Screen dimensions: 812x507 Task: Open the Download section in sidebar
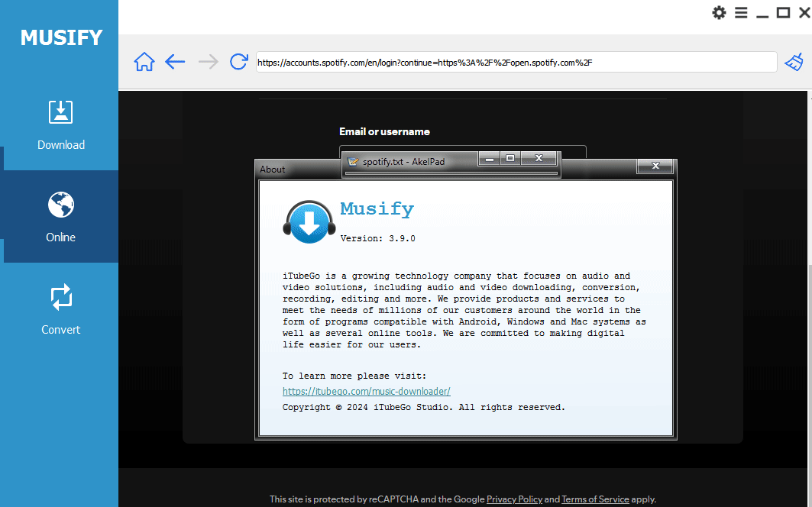(60, 124)
